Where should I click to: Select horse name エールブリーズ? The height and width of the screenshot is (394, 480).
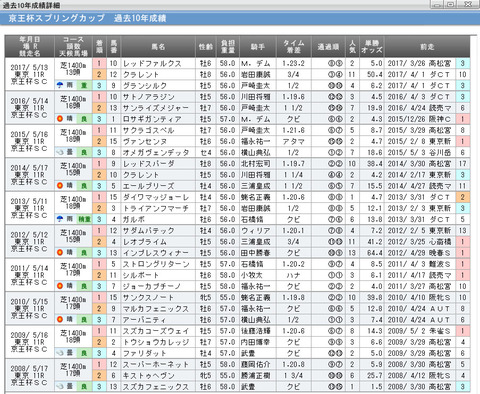(149, 186)
